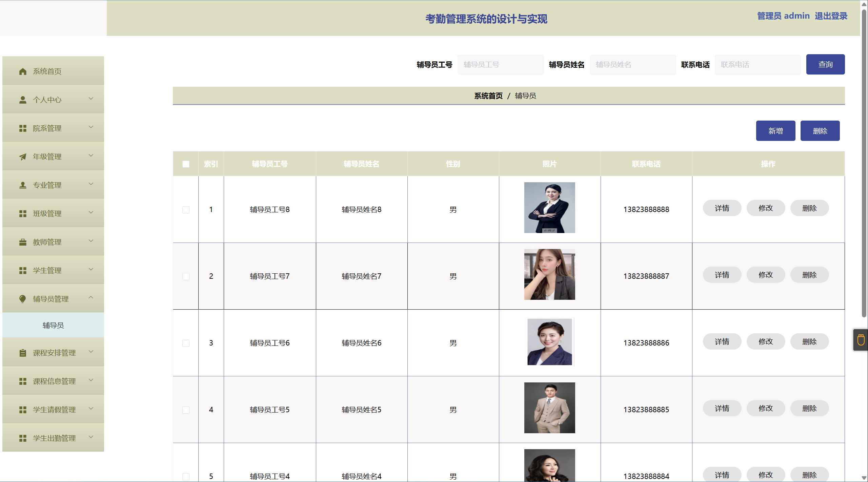Click the lightbulb icon for 辅导员管理
868x482 pixels.
click(x=23, y=299)
